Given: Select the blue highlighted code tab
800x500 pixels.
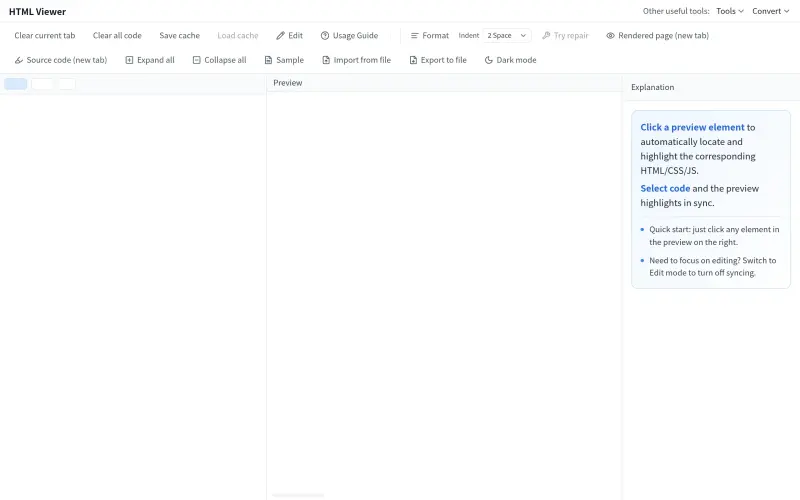Looking at the screenshot, I should point(15,84).
